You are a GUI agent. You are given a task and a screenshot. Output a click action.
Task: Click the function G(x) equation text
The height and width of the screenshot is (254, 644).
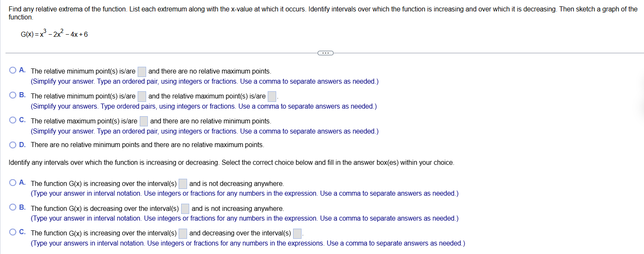pyautogui.click(x=54, y=33)
